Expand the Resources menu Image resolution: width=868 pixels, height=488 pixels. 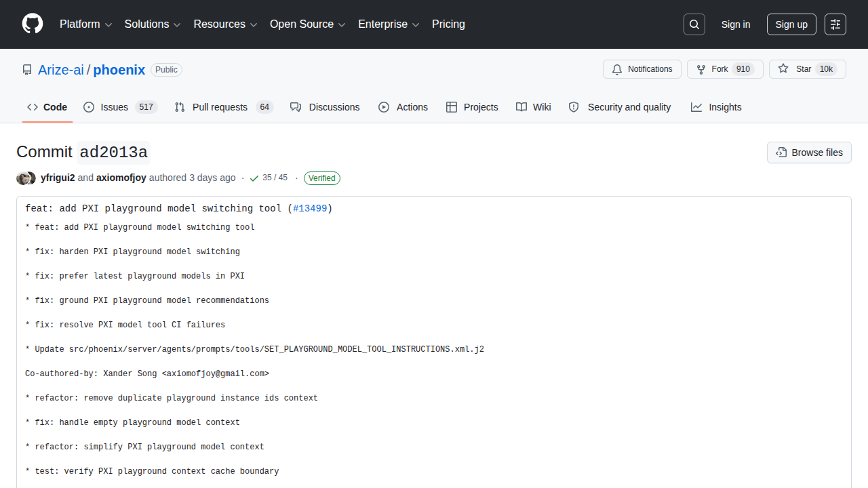(x=226, y=24)
